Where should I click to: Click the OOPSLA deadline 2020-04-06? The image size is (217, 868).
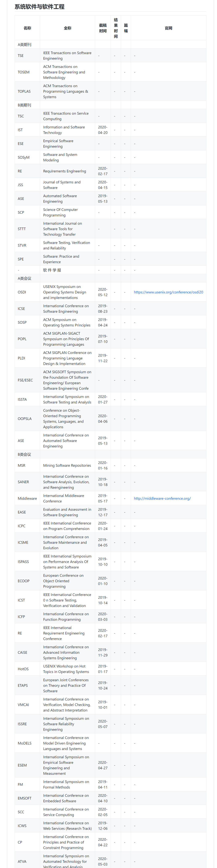pyautogui.click(x=103, y=419)
